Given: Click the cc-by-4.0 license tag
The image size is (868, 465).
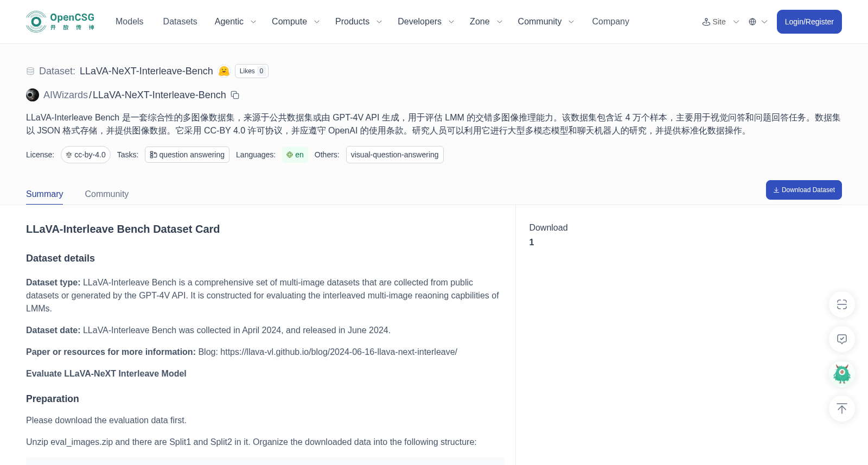Looking at the screenshot, I should [x=86, y=155].
